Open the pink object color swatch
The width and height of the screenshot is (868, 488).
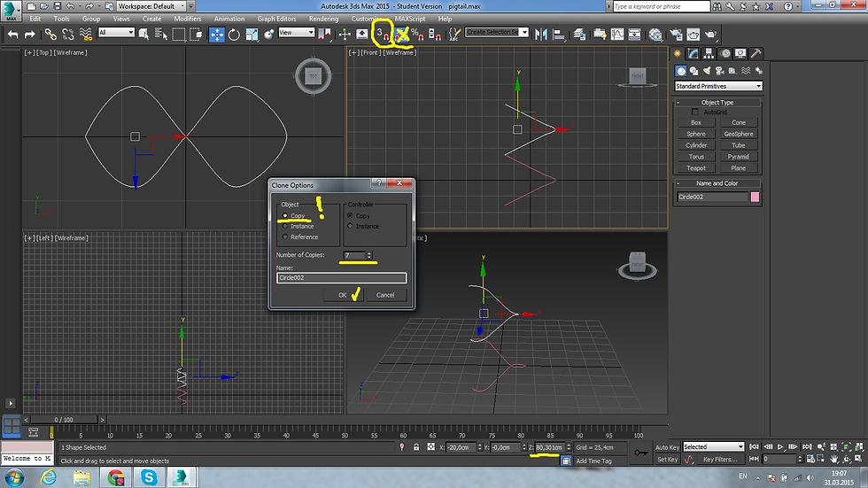[755, 197]
